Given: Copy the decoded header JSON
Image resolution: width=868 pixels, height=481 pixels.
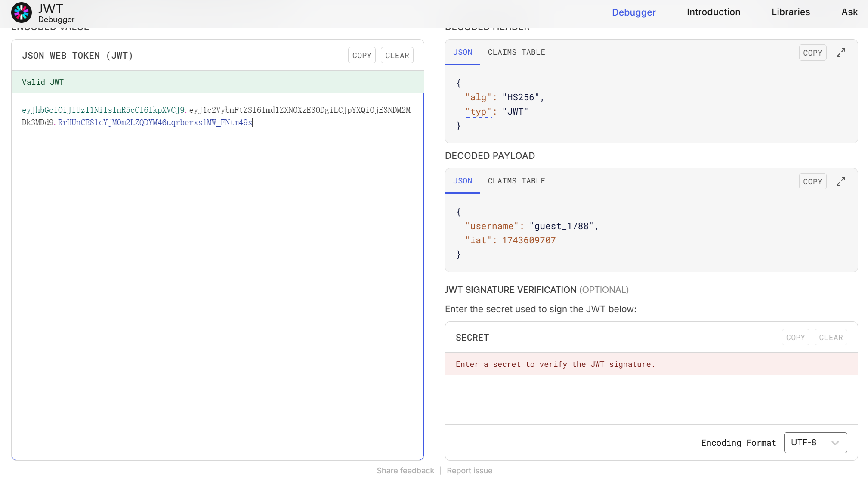Looking at the screenshot, I should point(812,53).
